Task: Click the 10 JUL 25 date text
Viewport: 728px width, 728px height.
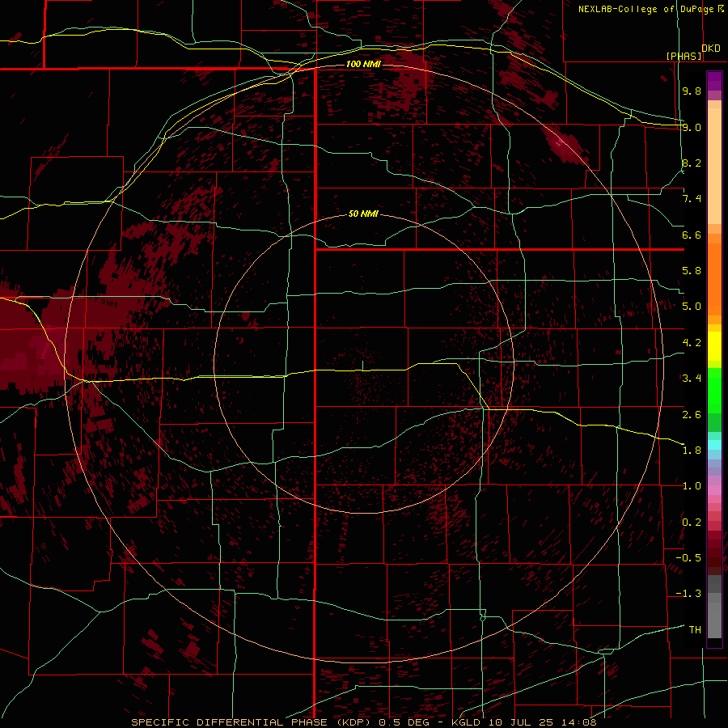Action: [x=522, y=722]
